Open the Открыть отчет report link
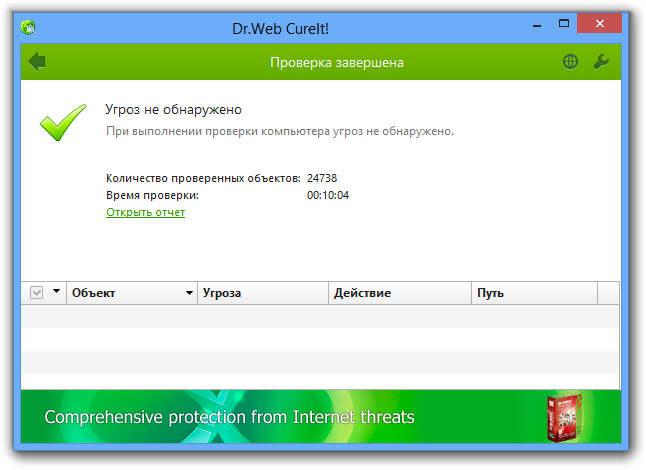Screen dimensions: 646x470 click(145, 212)
